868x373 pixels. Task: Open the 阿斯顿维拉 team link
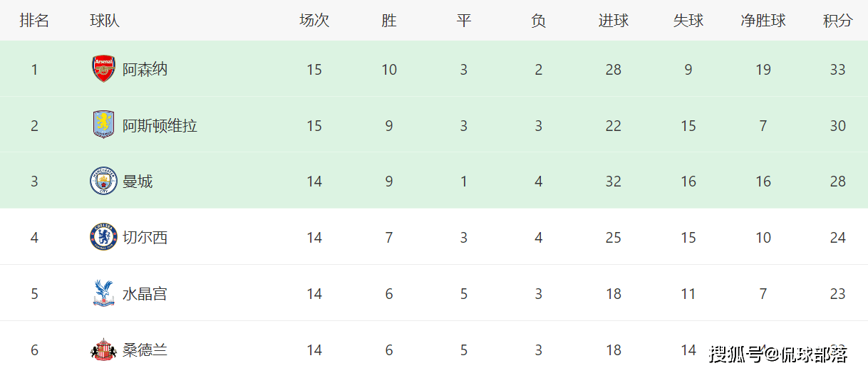click(x=160, y=126)
